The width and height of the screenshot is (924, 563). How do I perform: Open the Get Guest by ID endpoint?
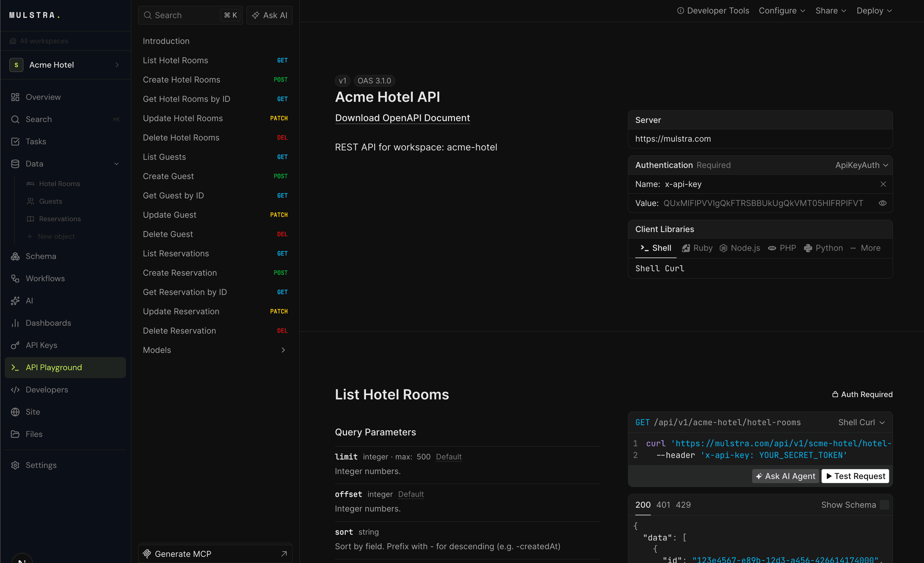(x=215, y=196)
